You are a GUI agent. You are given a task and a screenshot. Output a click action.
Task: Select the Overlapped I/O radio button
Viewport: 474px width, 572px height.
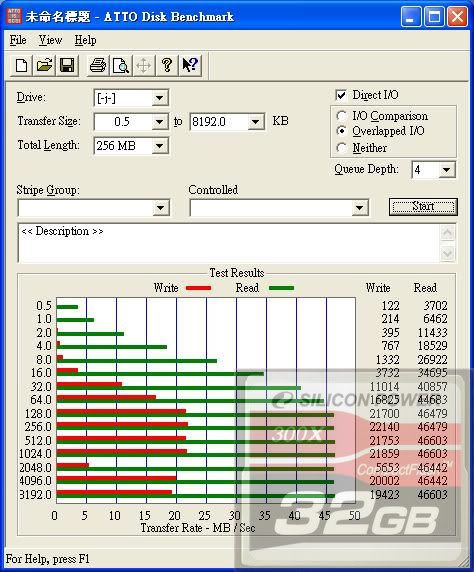(342, 131)
